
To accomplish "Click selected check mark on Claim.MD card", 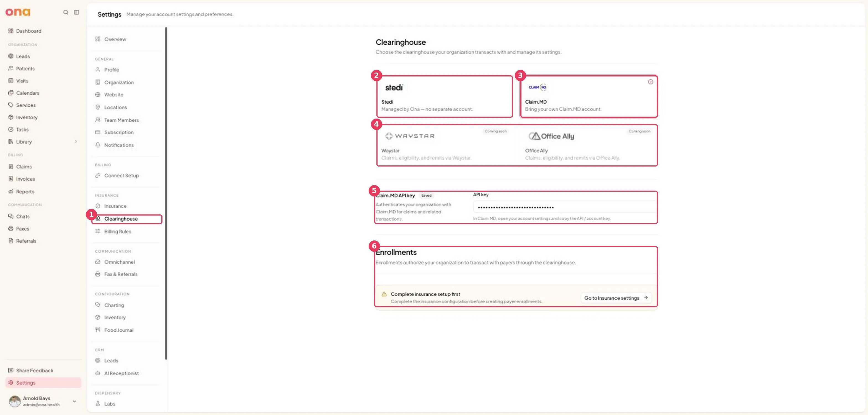I will (650, 82).
